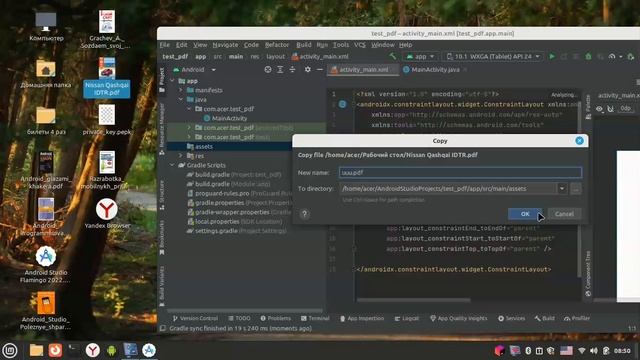The image size is (640, 360).
Task: Open the Profiler tool window
Action: coord(577,318)
